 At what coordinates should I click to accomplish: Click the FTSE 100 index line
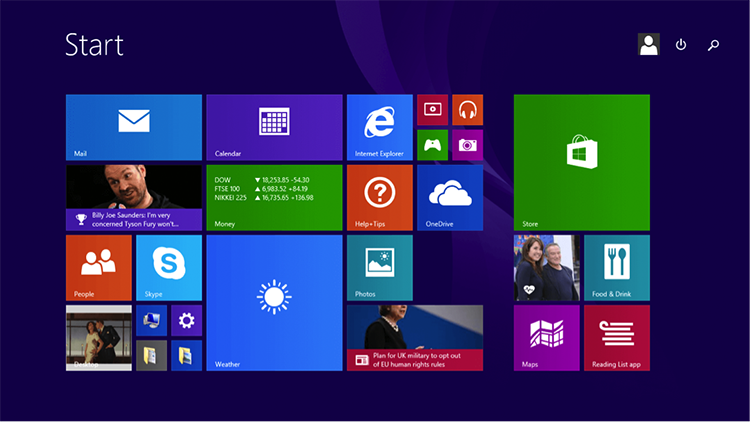(x=261, y=189)
